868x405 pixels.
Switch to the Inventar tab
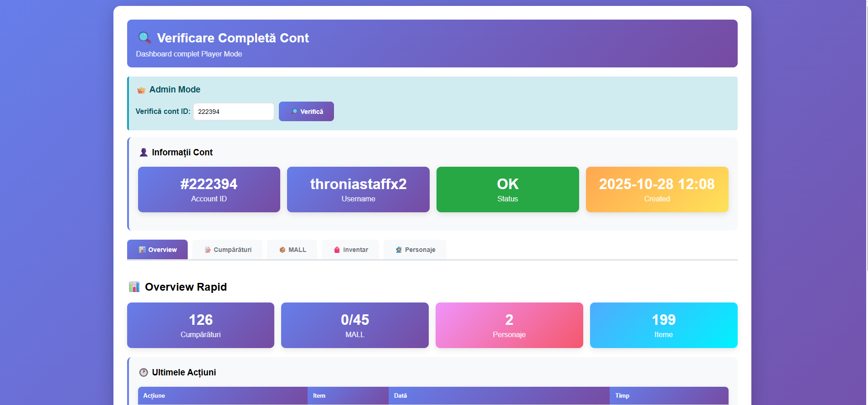click(350, 249)
